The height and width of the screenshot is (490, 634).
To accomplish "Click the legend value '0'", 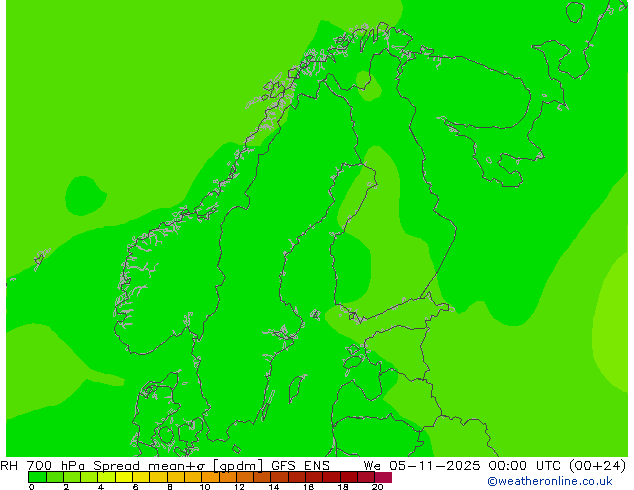I will (32, 487).
